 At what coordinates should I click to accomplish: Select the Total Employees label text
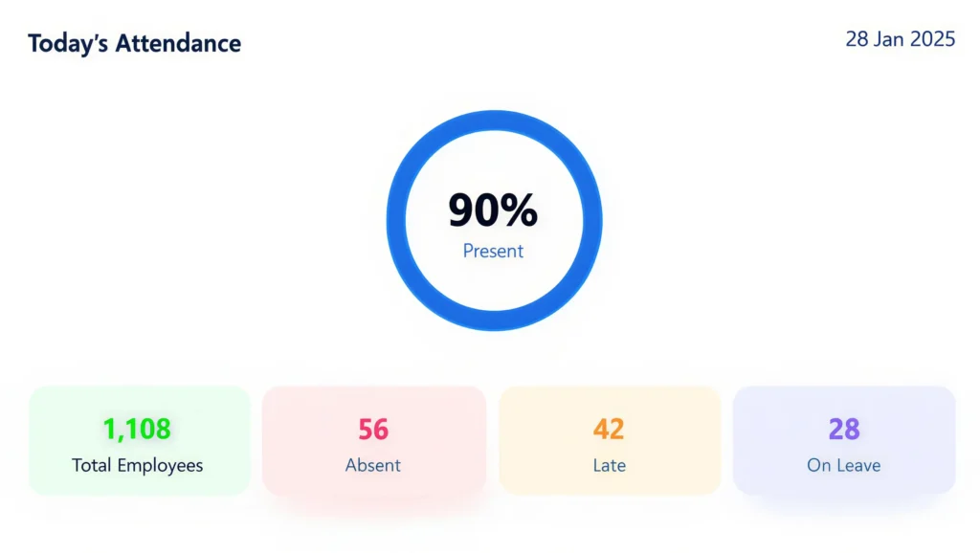point(137,466)
